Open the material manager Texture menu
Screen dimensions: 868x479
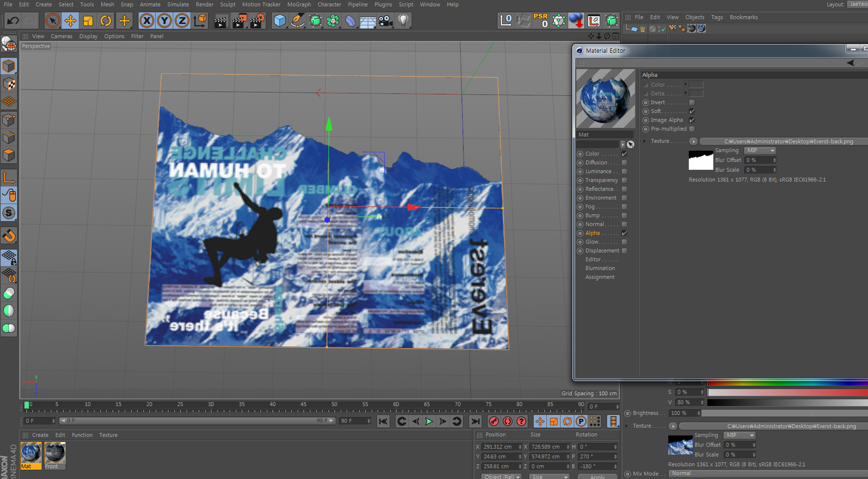click(x=108, y=435)
